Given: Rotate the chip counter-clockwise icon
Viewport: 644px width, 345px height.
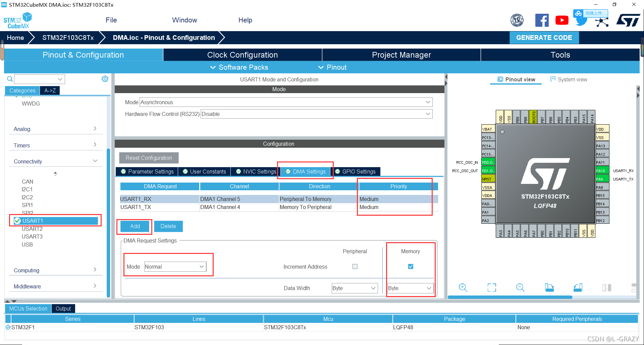Looking at the screenshot, I should tap(578, 287).
